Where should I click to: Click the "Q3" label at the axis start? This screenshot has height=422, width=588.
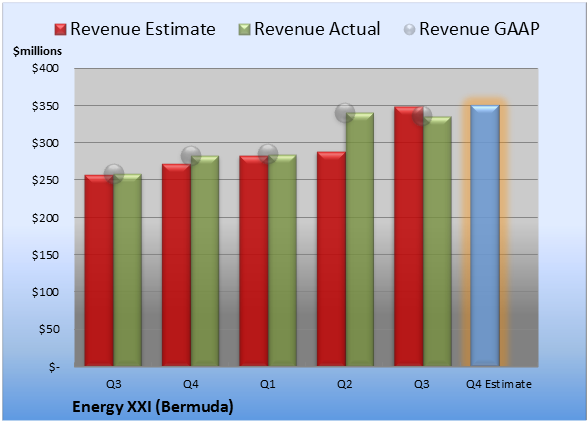pyautogui.click(x=114, y=384)
